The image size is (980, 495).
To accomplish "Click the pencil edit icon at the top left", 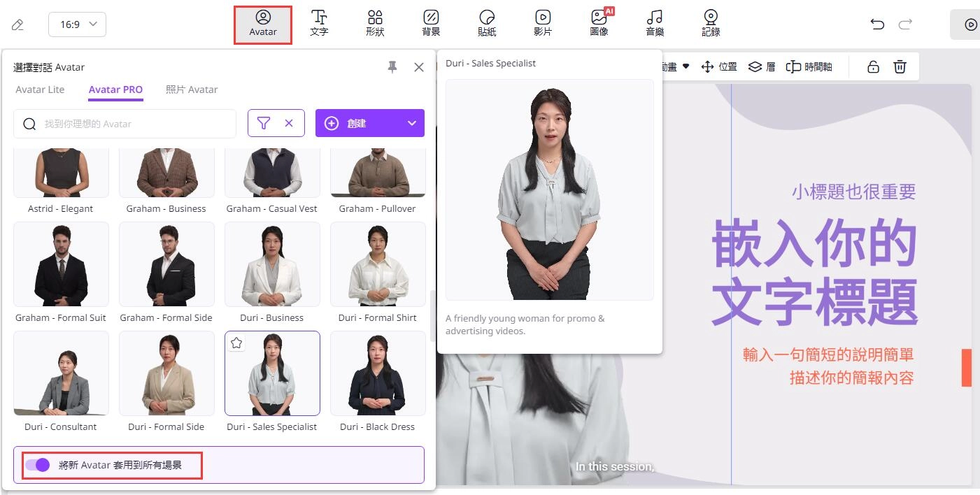I will 18,24.
